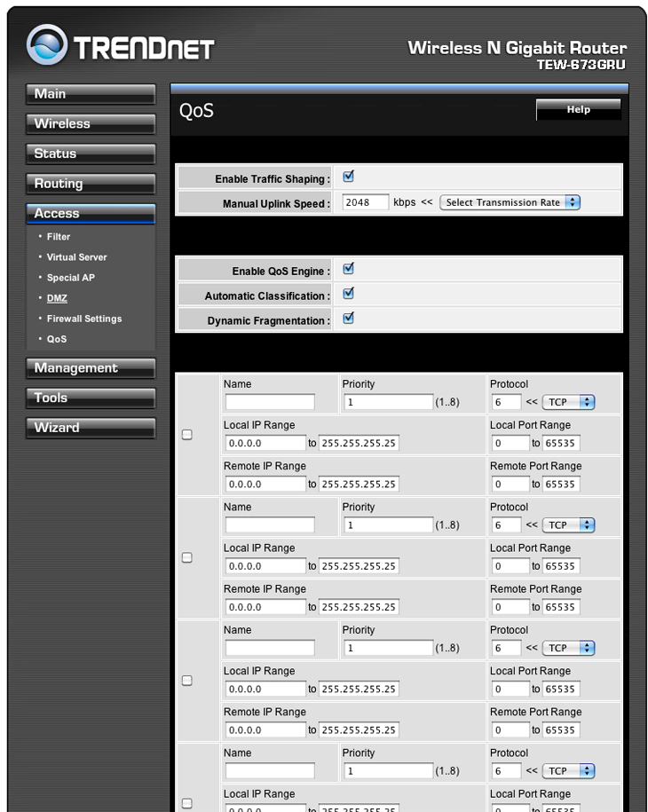Image resolution: width=648 pixels, height=812 pixels.
Task: Uncheck Automatic Classification option
Action: [348, 294]
